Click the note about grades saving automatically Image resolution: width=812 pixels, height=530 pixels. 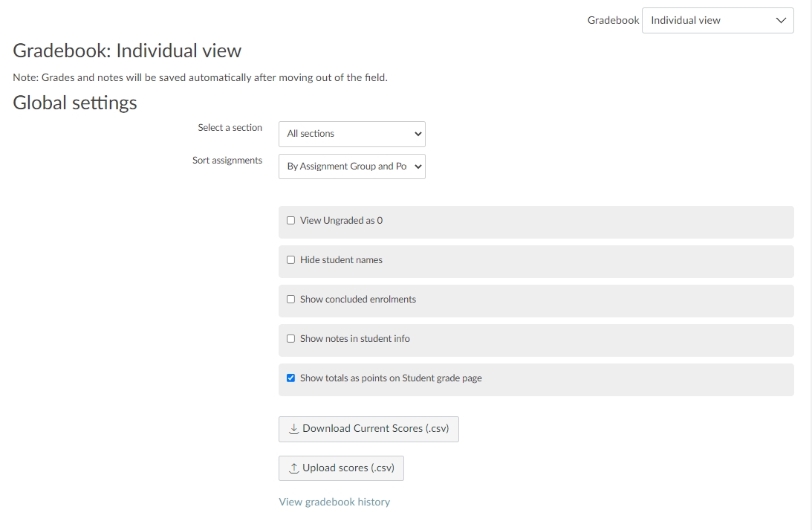tap(200, 77)
